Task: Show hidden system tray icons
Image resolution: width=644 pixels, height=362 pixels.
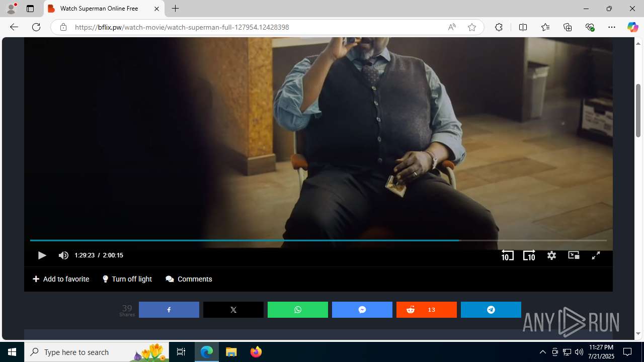Action: coord(542,352)
